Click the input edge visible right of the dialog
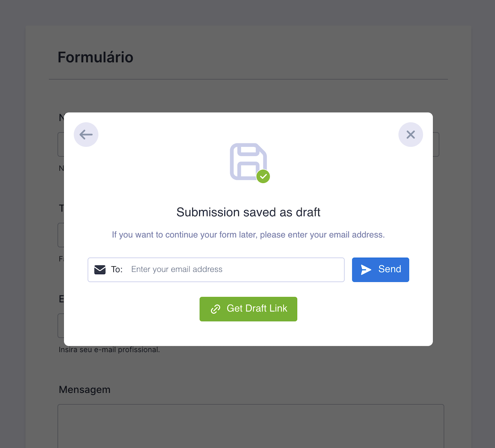This screenshot has width=495, height=448. pyautogui.click(x=436, y=145)
